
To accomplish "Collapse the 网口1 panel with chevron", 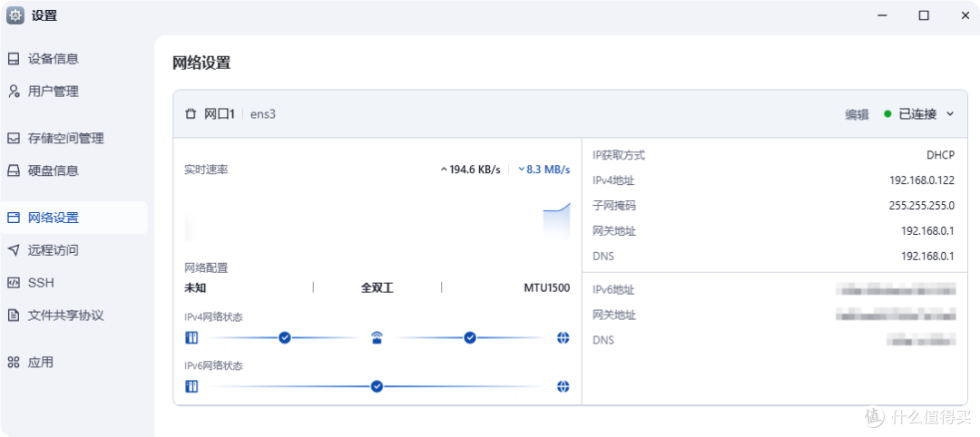I will 950,114.
